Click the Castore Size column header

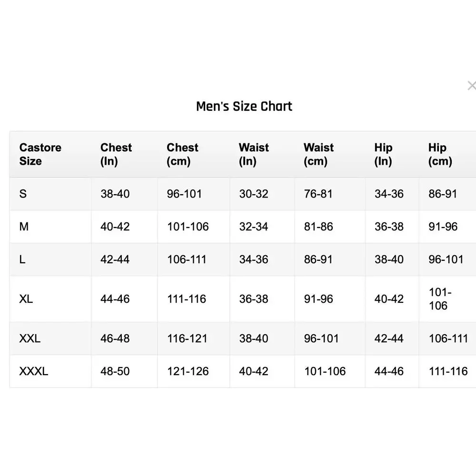coord(40,154)
